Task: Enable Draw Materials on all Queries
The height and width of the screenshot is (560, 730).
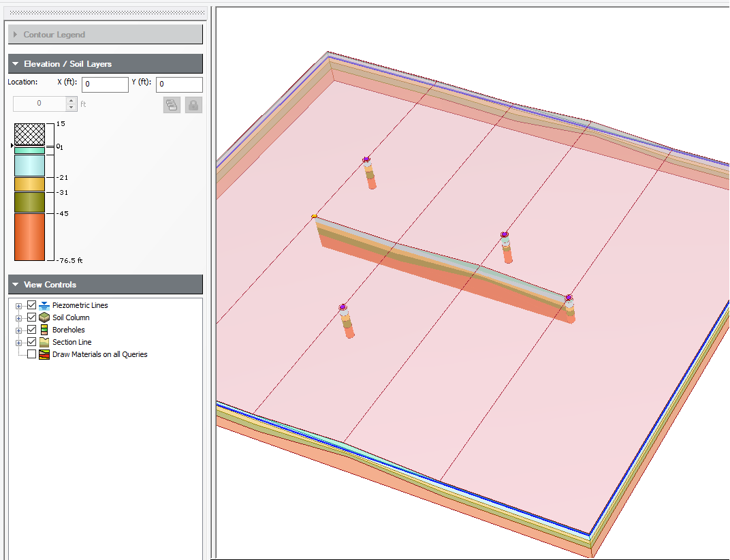Action: coord(31,354)
